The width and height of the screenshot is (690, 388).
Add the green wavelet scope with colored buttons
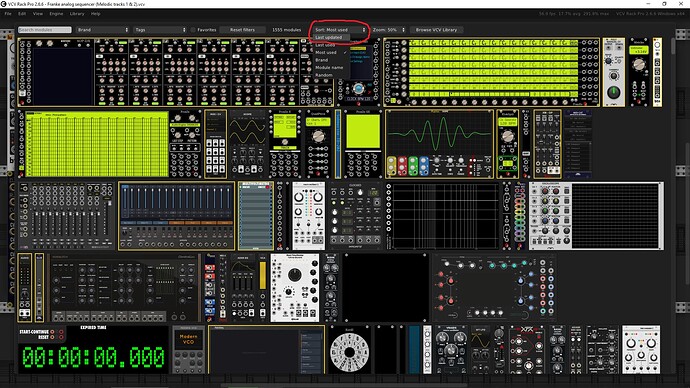point(440,144)
